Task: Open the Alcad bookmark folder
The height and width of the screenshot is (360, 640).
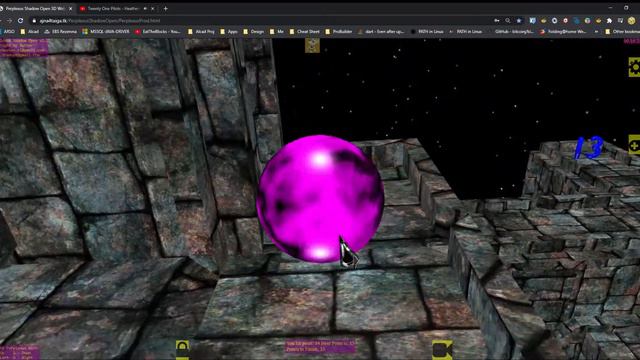Action: click(29, 31)
